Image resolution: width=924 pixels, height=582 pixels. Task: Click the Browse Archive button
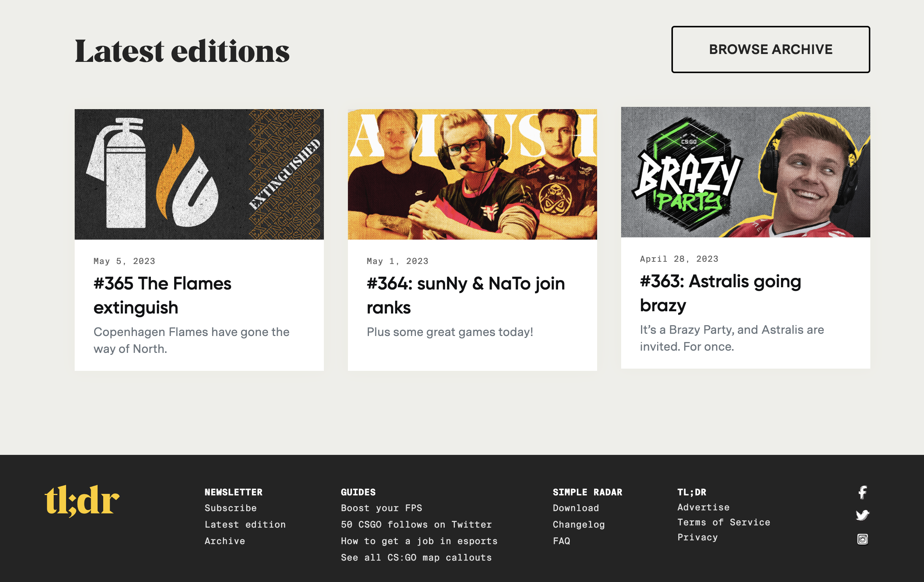click(770, 49)
